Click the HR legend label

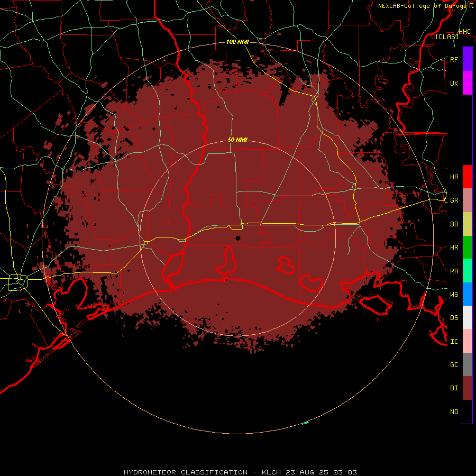(x=454, y=248)
